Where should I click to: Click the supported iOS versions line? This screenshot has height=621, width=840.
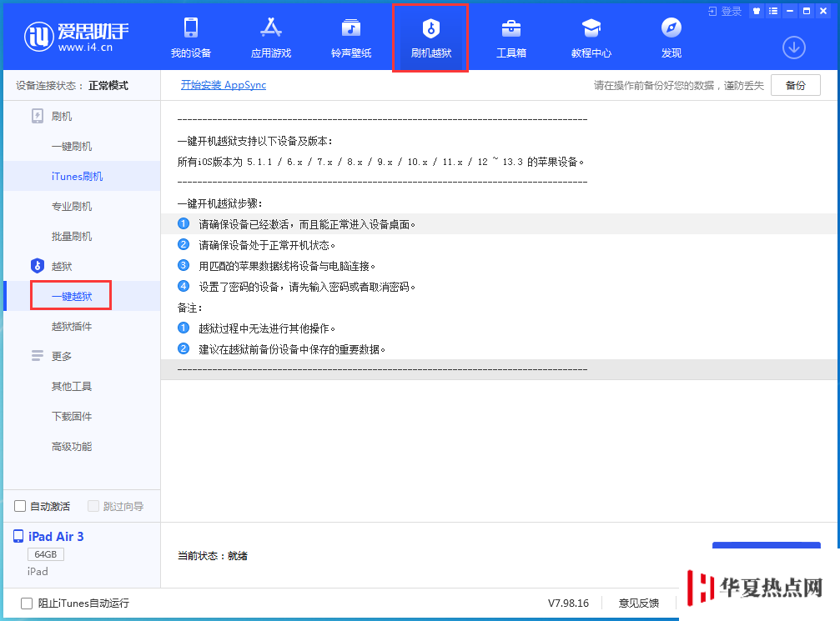(381, 162)
